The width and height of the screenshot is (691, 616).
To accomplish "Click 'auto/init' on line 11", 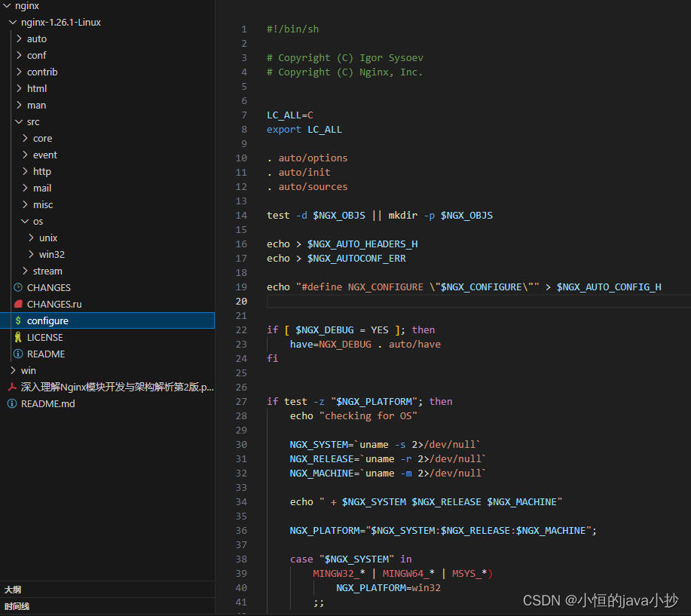I will pyautogui.click(x=304, y=173).
